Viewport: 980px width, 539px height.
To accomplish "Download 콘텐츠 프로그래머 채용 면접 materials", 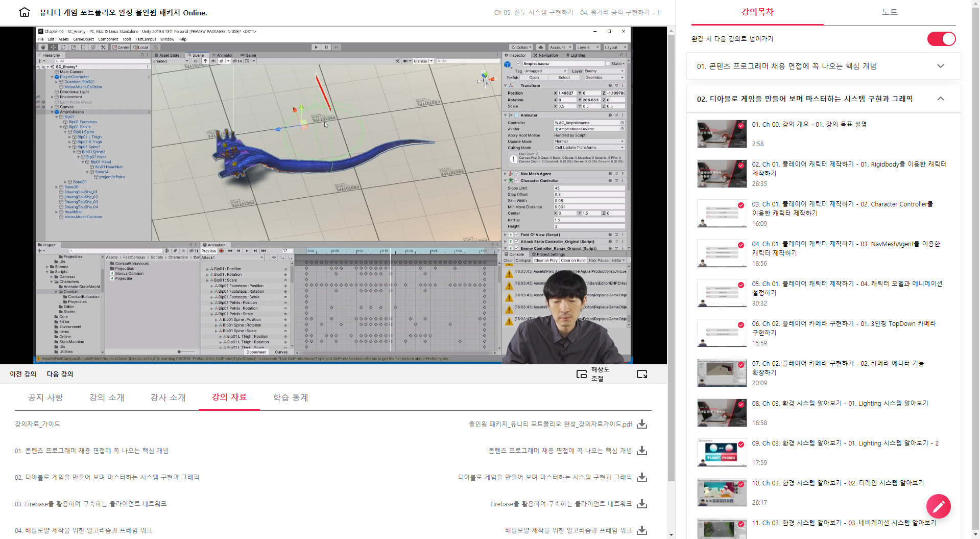I will click(x=642, y=451).
